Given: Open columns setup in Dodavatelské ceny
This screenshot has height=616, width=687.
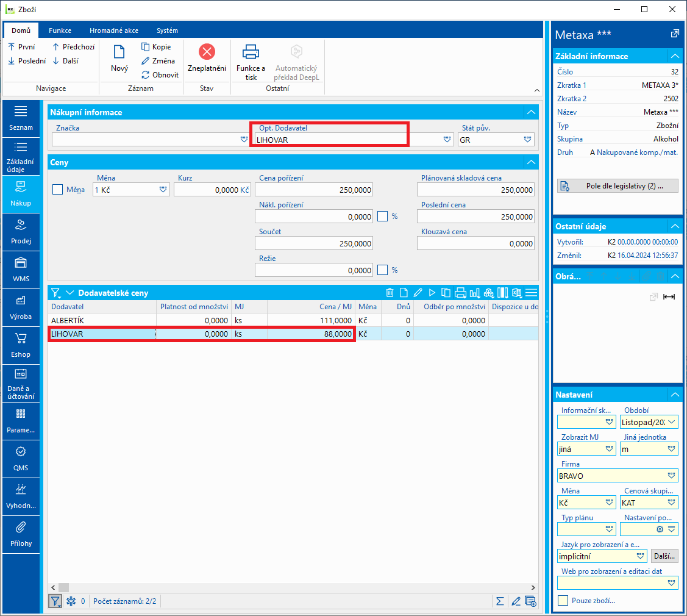Looking at the screenshot, I should [x=502, y=292].
